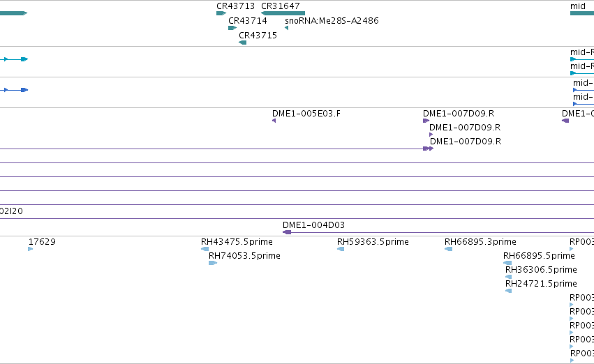Select the RH74053.5prime EST arrow
Viewport: 594px width, 364px height.
[x=213, y=263]
